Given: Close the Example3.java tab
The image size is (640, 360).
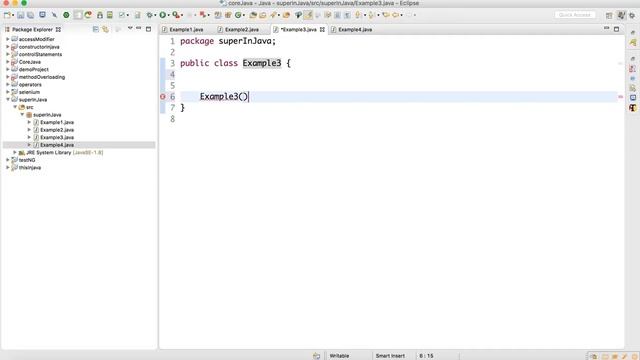Looking at the screenshot, I should click(322, 29).
